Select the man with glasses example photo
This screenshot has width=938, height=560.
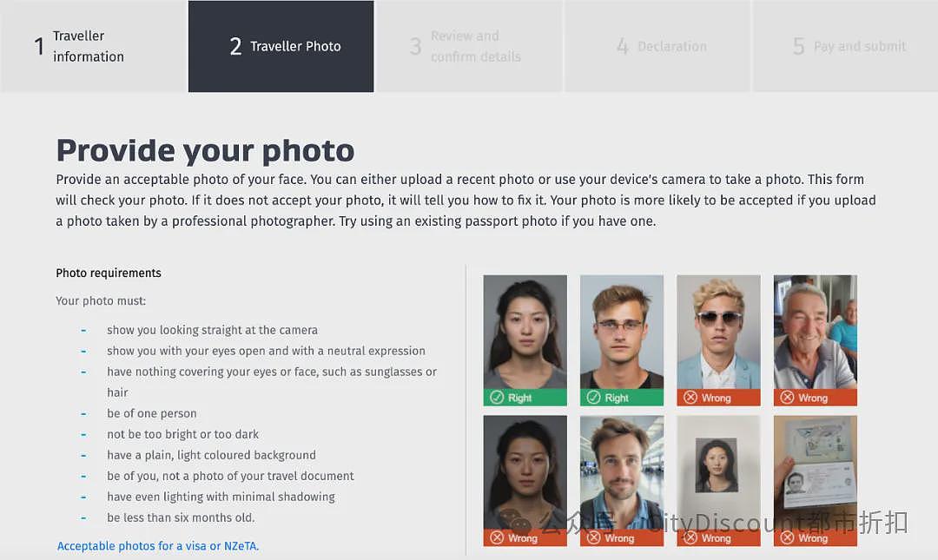622,332
